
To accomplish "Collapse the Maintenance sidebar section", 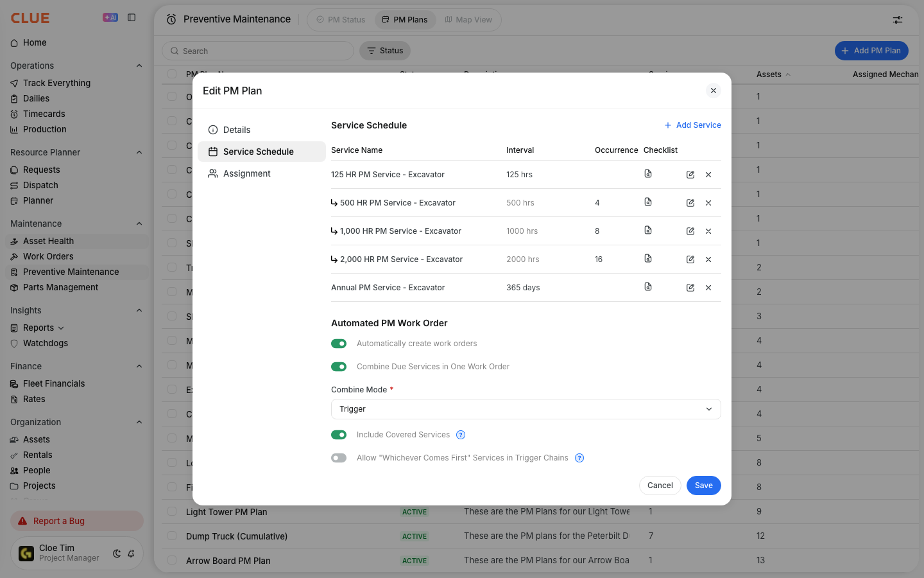I will (x=139, y=223).
